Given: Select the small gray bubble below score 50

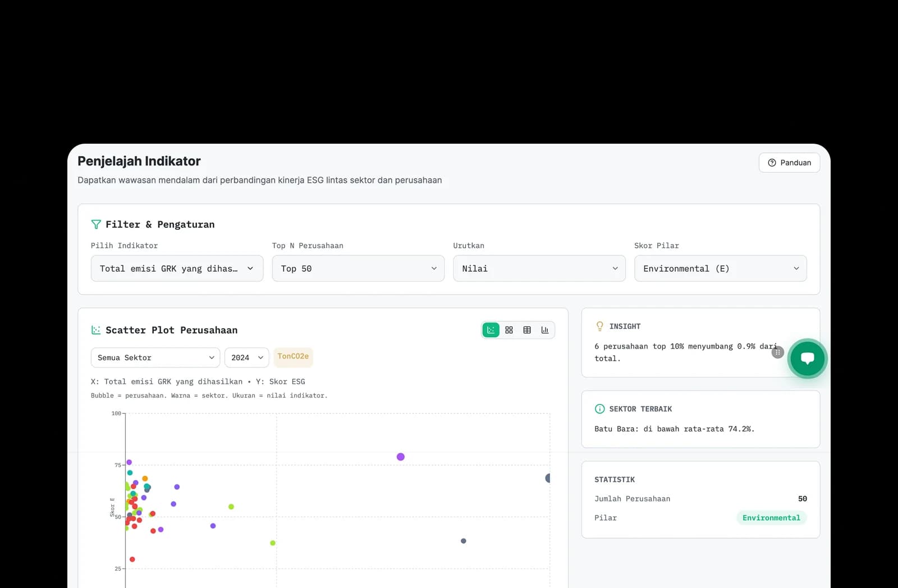Looking at the screenshot, I should point(464,541).
